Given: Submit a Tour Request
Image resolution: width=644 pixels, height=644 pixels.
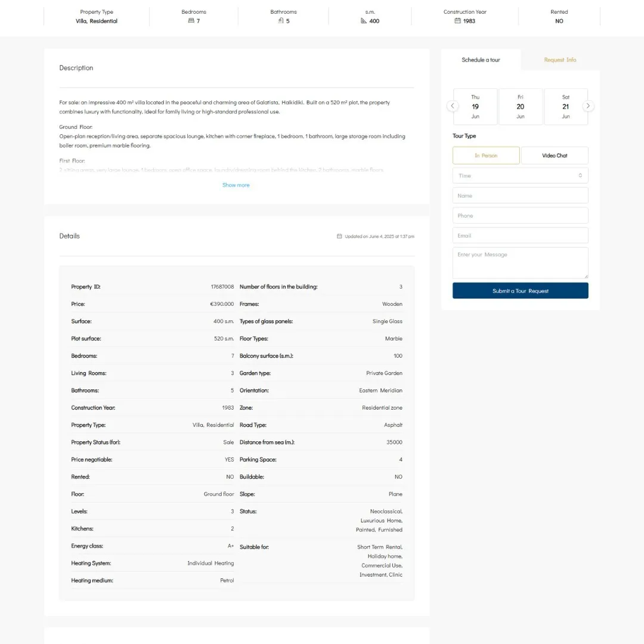Looking at the screenshot, I should pyautogui.click(x=521, y=291).
